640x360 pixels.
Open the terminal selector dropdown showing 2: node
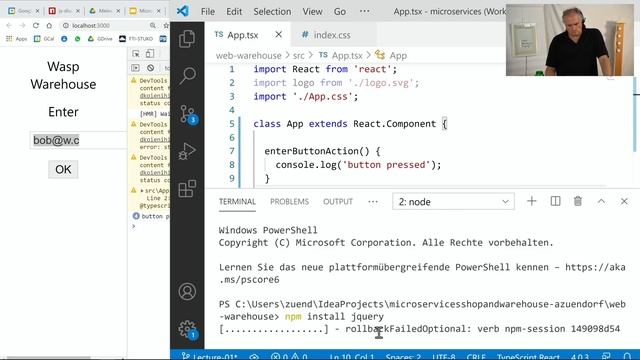click(453, 202)
